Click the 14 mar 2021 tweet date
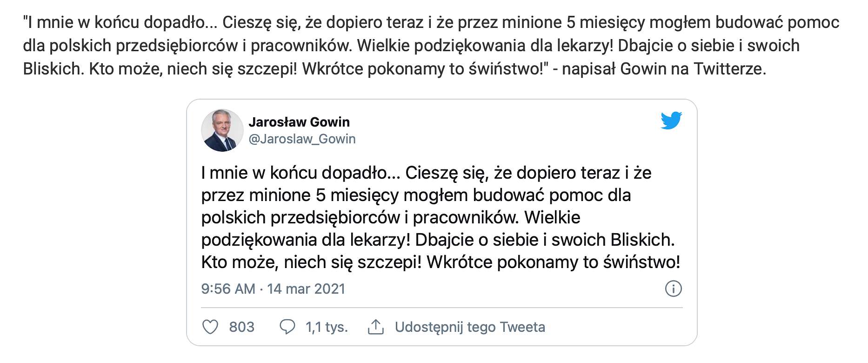 (x=306, y=289)
